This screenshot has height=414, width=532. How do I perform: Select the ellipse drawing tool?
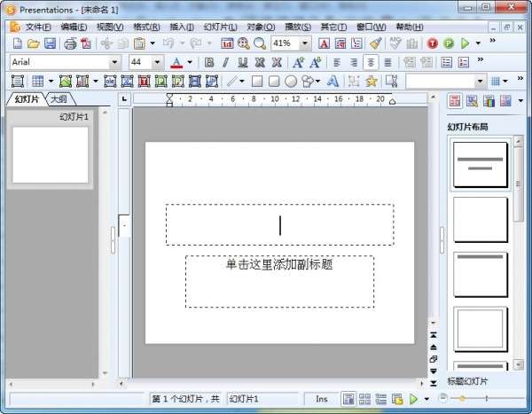[x=291, y=81]
